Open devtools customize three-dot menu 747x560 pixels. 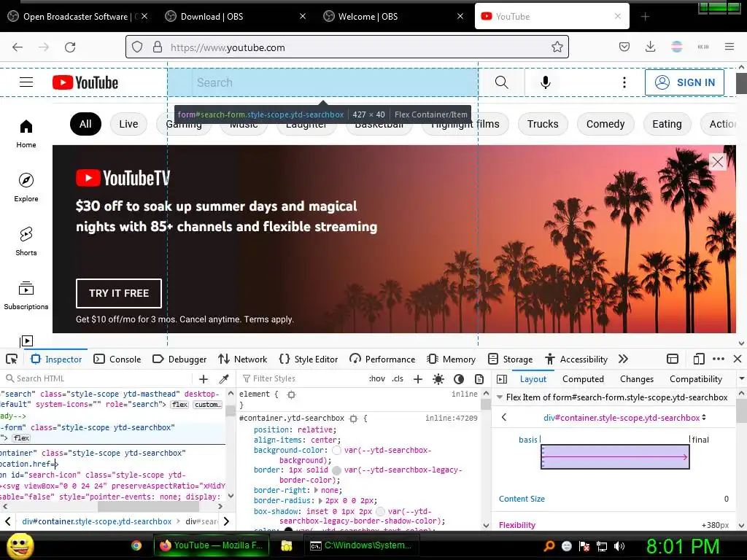click(x=719, y=359)
